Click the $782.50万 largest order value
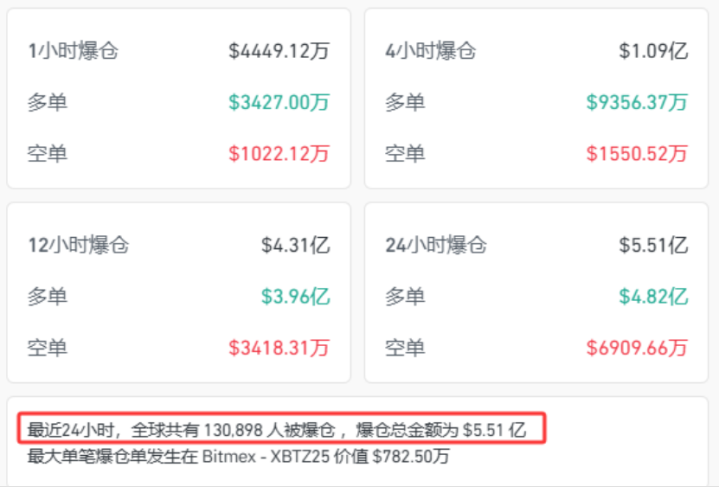719x487 pixels. pos(411,456)
